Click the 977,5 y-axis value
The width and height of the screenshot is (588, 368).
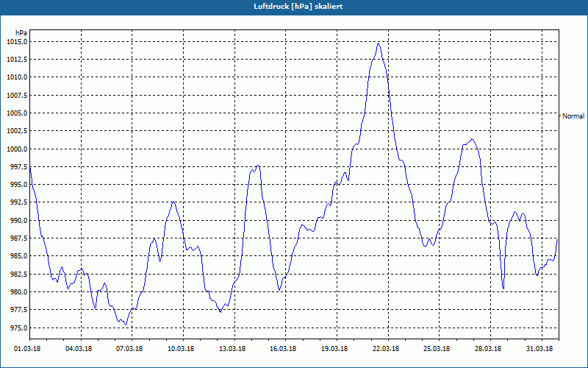tap(18, 310)
